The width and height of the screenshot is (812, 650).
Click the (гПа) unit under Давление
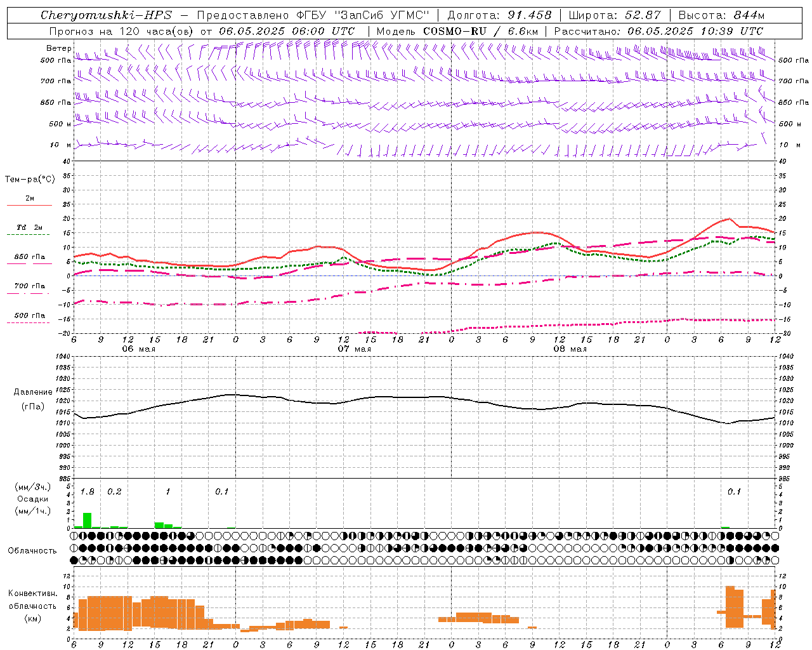pyautogui.click(x=33, y=406)
